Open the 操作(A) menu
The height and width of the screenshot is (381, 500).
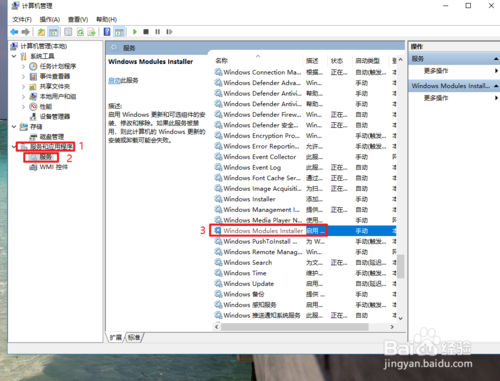pyautogui.click(x=50, y=19)
